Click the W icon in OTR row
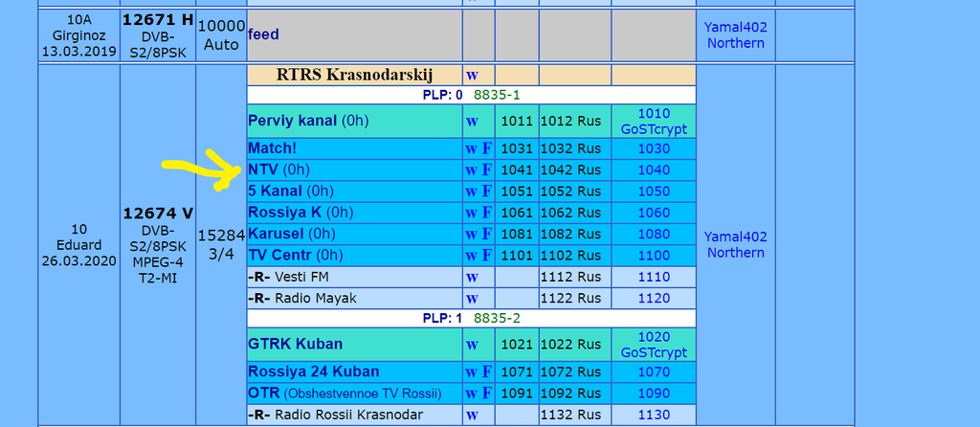Image resolution: width=980 pixels, height=427 pixels. click(472, 393)
